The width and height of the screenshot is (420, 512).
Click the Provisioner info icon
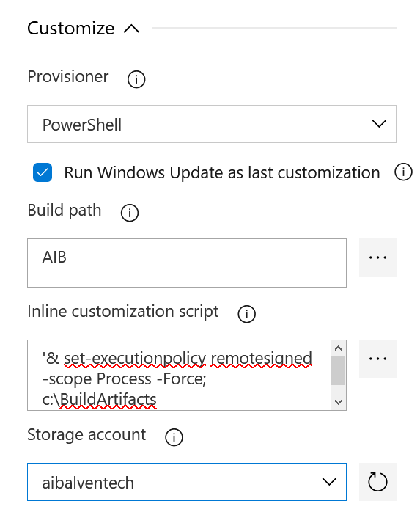(x=136, y=79)
